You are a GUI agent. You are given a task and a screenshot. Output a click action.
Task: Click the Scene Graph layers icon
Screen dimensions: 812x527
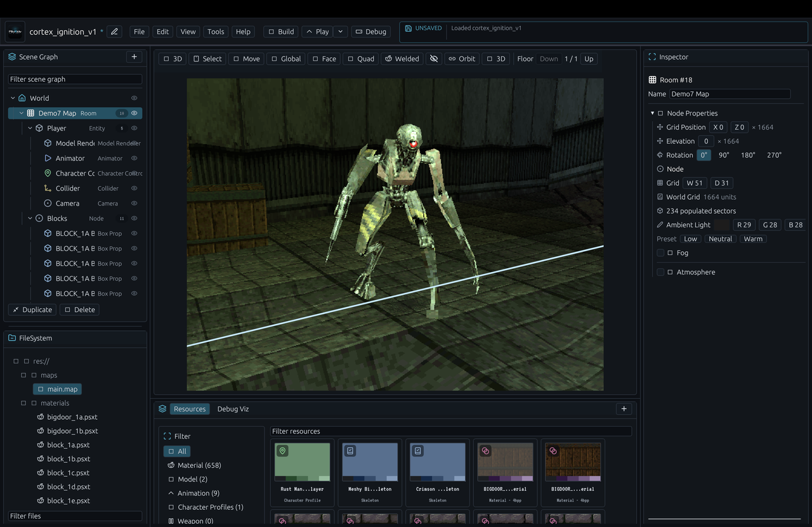point(12,56)
